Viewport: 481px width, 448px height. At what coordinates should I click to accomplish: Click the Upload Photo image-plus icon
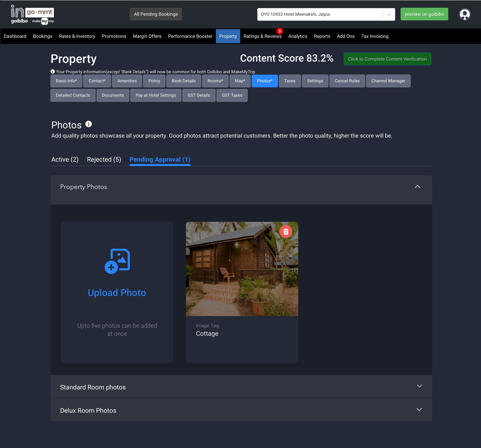(x=117, y=261)
